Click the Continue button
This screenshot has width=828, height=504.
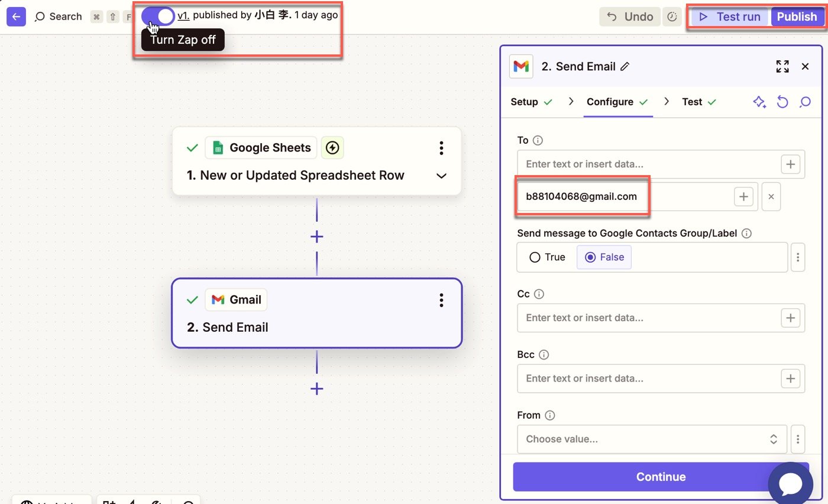click(661, 477)
